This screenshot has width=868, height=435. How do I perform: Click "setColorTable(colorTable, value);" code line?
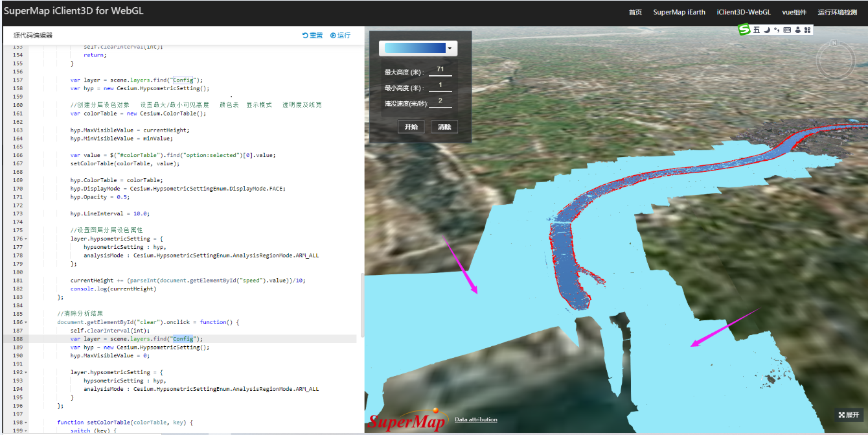(x=124, y=163)
